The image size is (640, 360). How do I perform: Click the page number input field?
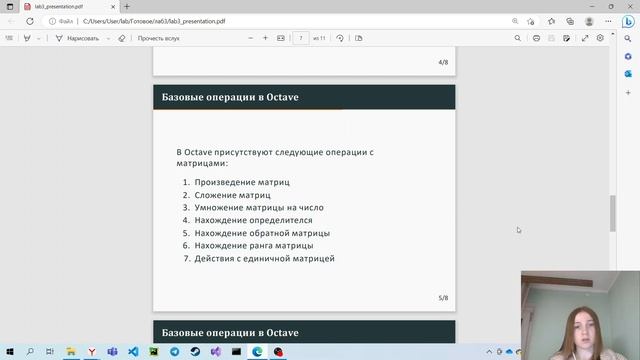pos(301,38)
